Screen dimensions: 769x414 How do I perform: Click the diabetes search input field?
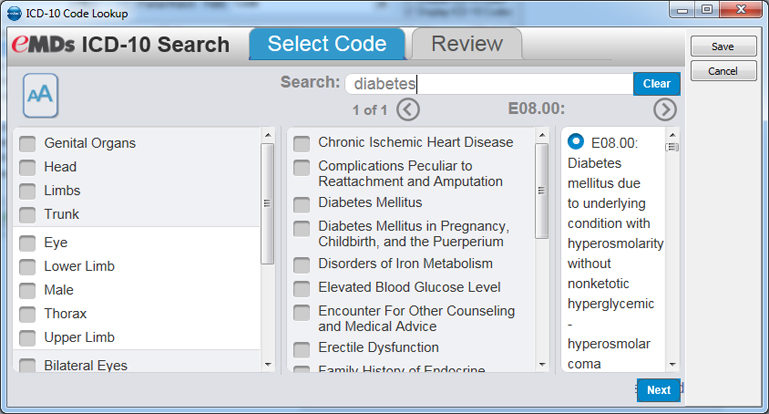[x=489, y=84]
